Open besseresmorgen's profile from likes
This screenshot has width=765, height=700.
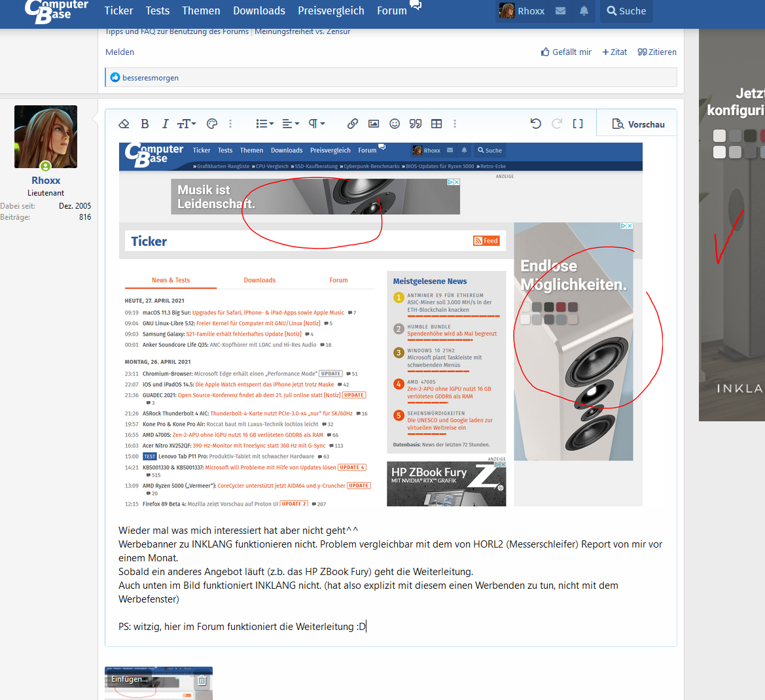point(151,78)
